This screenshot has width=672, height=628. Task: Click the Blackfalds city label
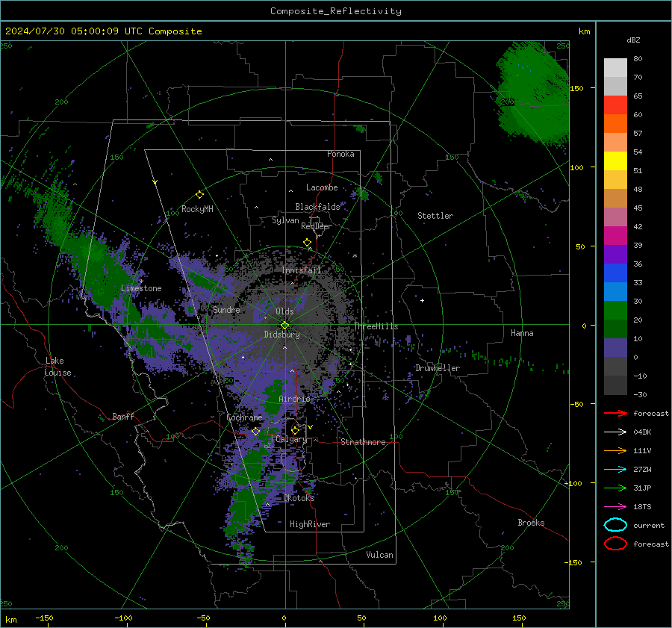[317, 207]
